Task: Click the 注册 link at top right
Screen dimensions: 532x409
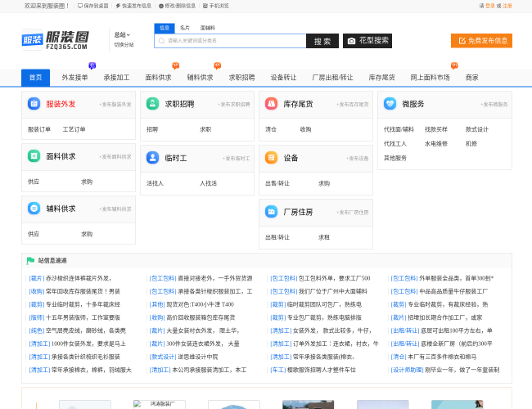Action: tap(507, 5)
